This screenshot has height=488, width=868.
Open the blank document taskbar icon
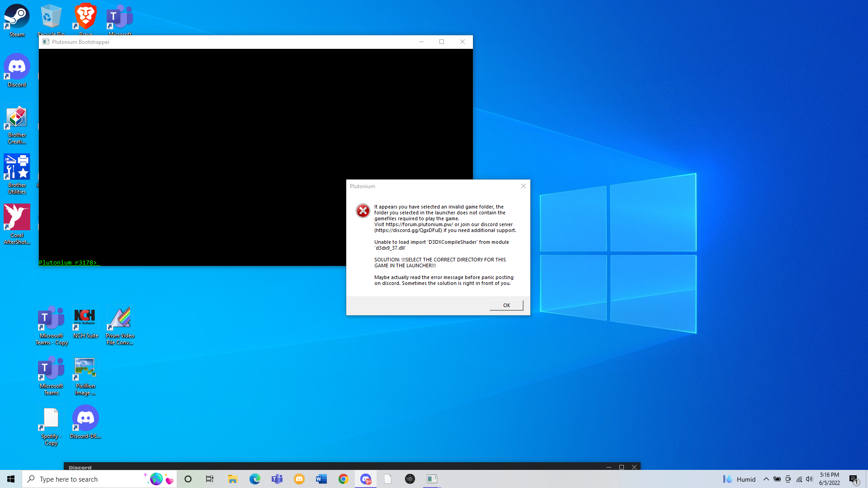click(x=388, y=479)
